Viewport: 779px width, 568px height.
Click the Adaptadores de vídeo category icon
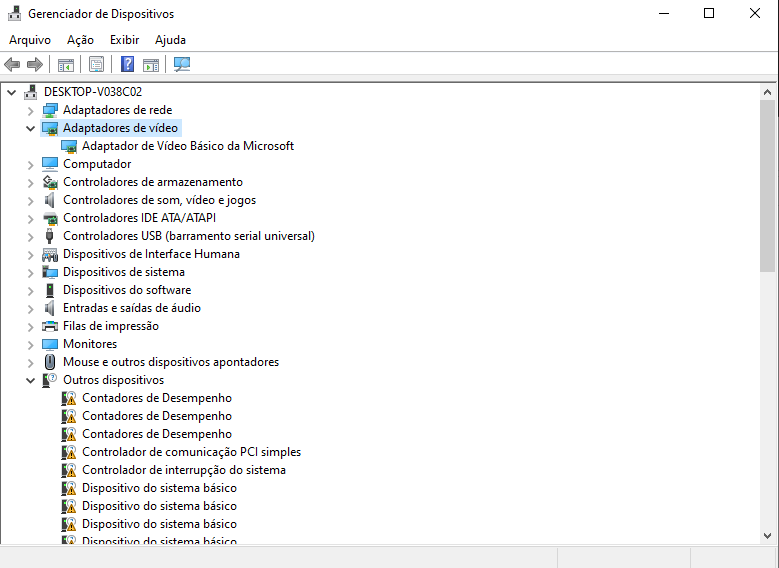point(50,128)
